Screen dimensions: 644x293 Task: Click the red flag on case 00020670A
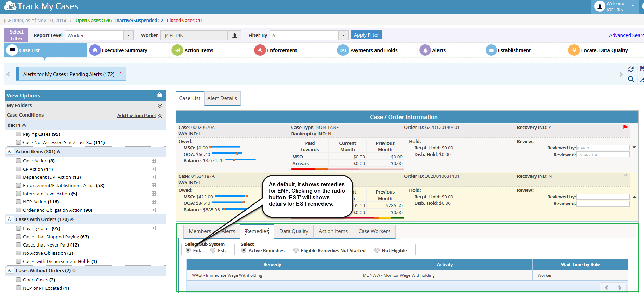click(x=625, y=127)
